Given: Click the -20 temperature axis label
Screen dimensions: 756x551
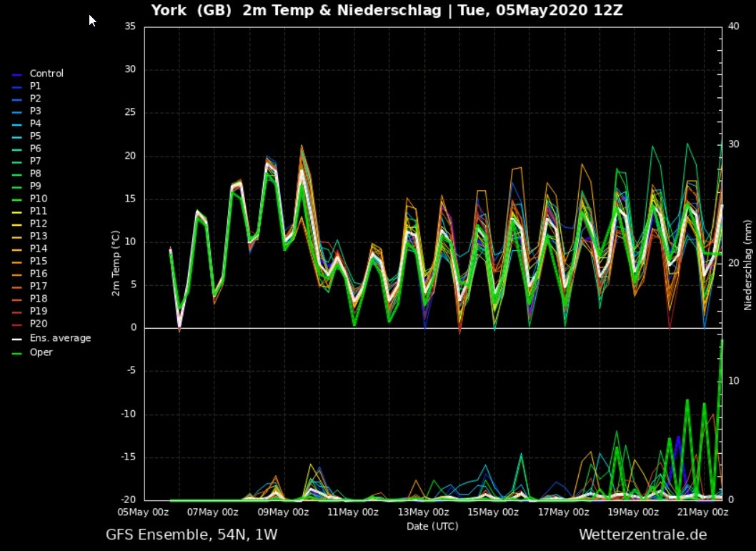Looking at the screenshot, I should tap(129, 500).
